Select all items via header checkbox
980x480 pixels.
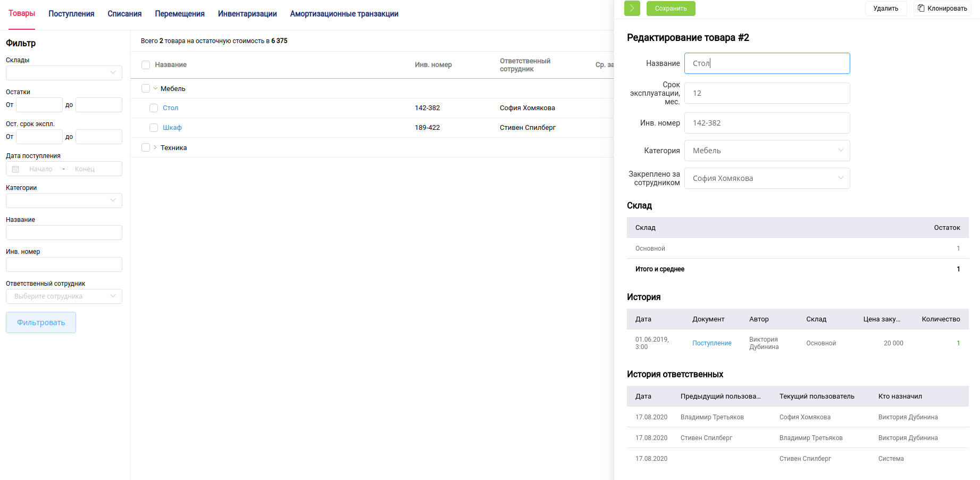[146, 65]
